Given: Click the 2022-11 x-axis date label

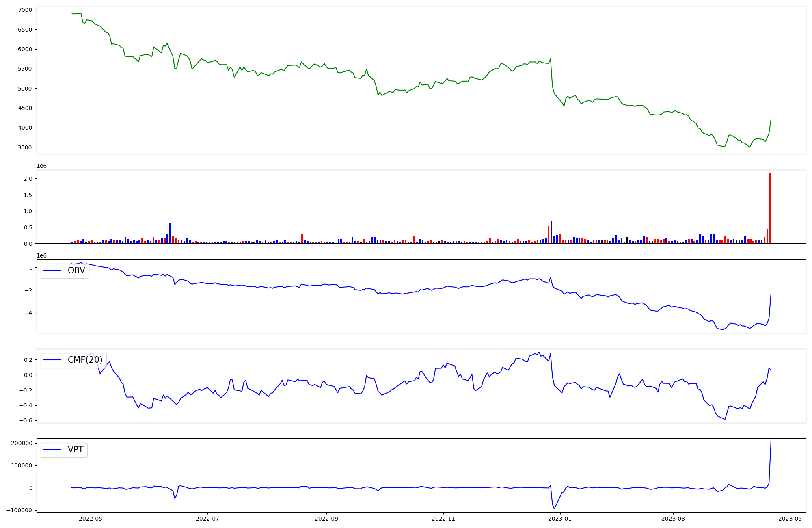Looking at the screenshot, I should pyautogui.click(x=443, y=519).
